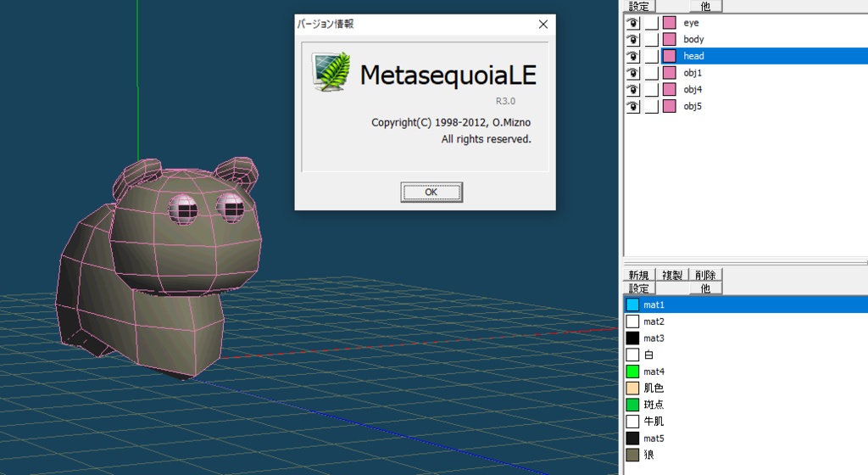Image resolution: width=868 pixels, height=475 pixels.
Task: Click pink color swatch of obj4
Action: point(670,89)
